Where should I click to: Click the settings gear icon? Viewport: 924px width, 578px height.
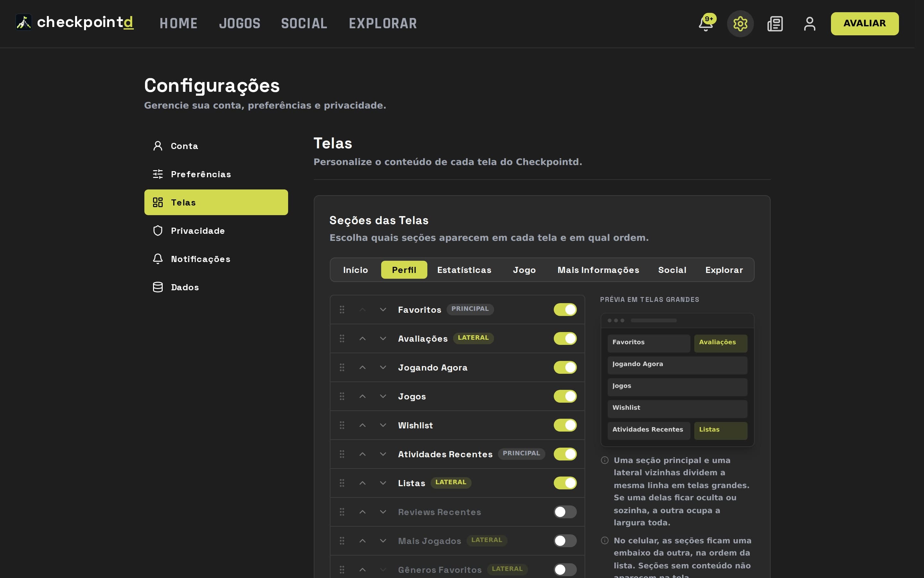[740, 24]
